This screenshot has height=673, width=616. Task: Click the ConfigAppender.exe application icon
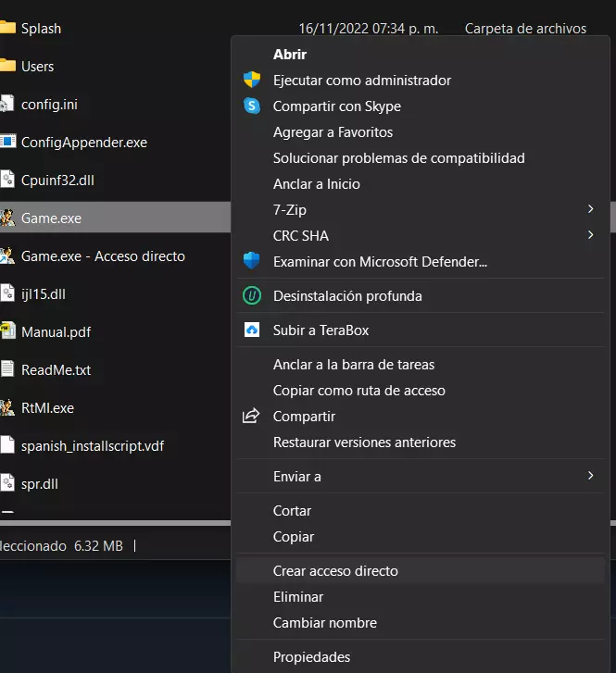(7, 142)
